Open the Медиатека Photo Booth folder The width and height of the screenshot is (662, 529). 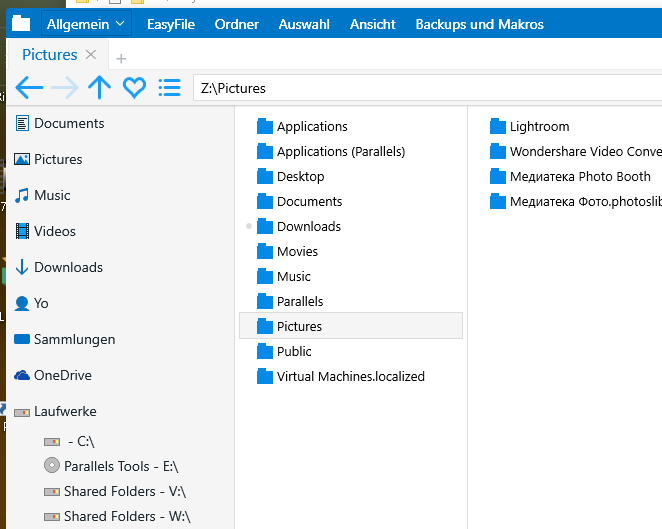point(570,176)
